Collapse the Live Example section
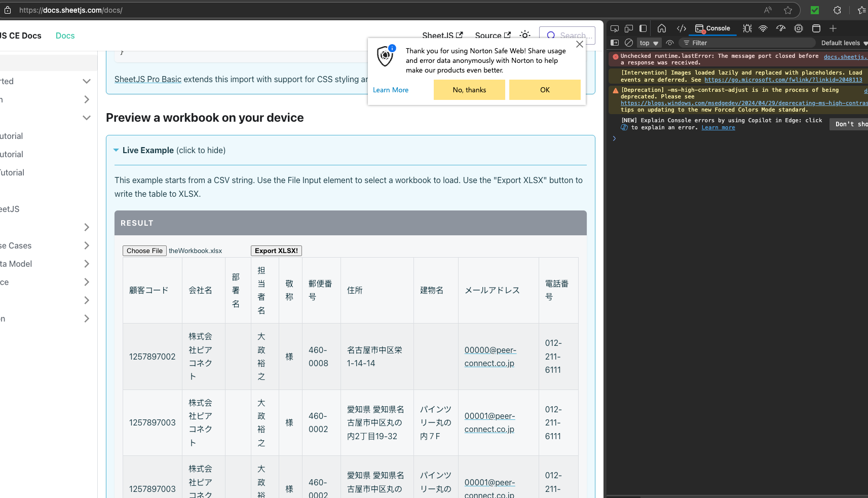The image size is (868, 498). tap(169, 150)
